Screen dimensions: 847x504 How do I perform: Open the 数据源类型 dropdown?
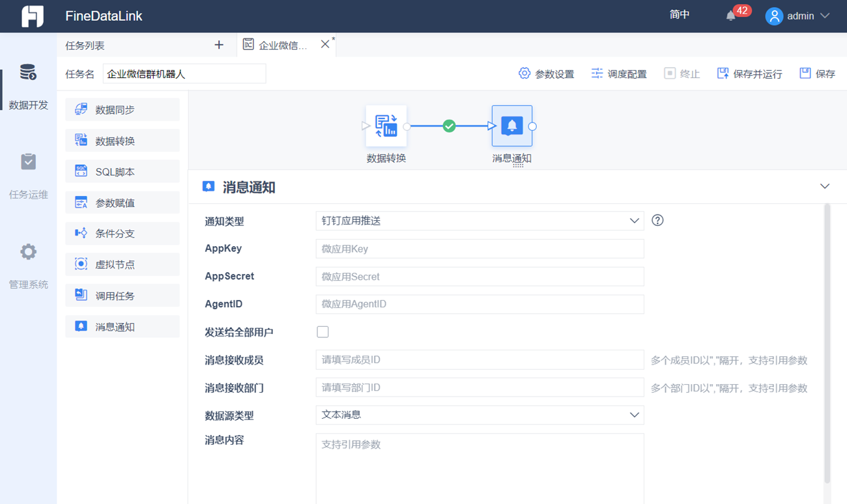point(480,415)
